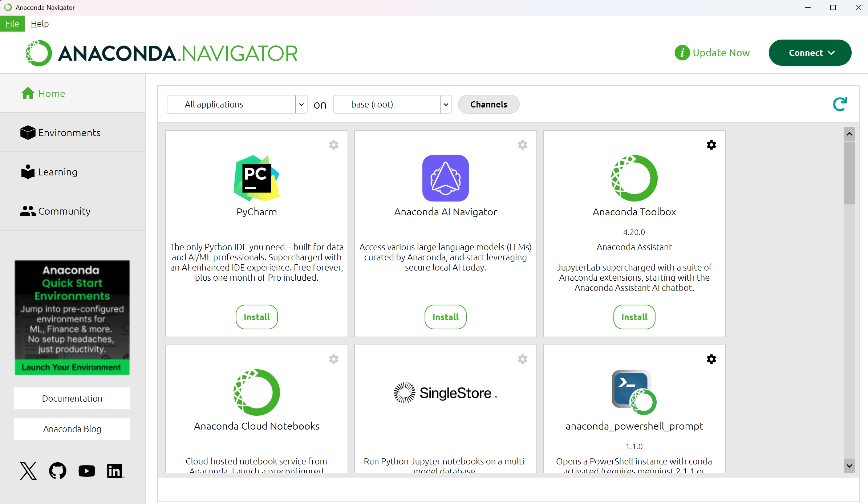Open Anaconda Toolbox settings gear

[711, 145]
